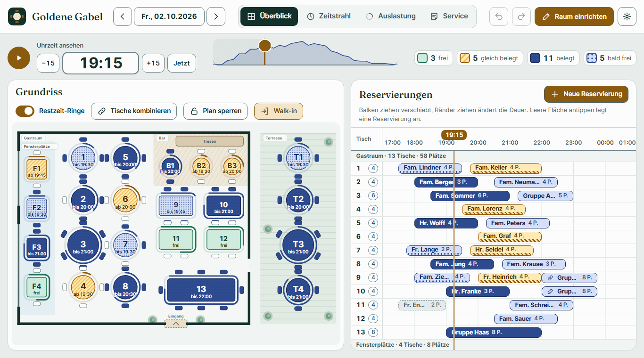
Task: Click the time scrubber handle on the occupancy chart
Action: pos(265,46)
